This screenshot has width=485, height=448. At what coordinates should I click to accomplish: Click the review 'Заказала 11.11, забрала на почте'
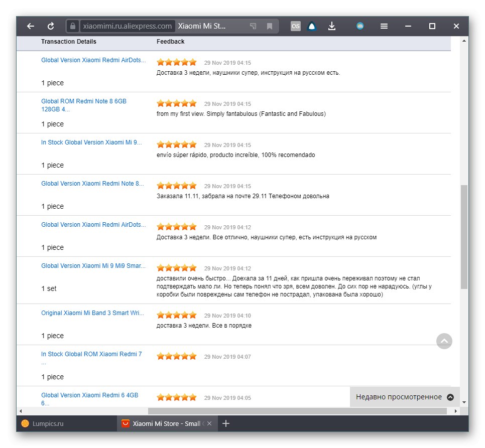point(243,196)
